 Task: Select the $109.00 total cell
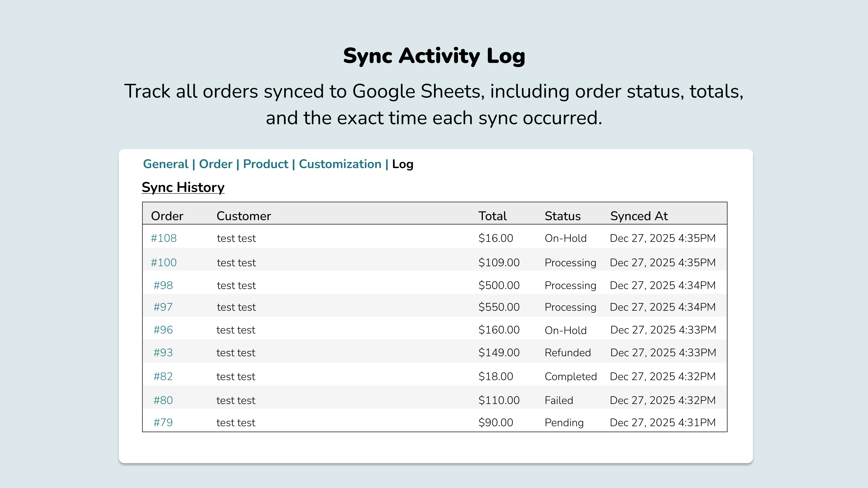pyautogui.click(x=499, y=262)
